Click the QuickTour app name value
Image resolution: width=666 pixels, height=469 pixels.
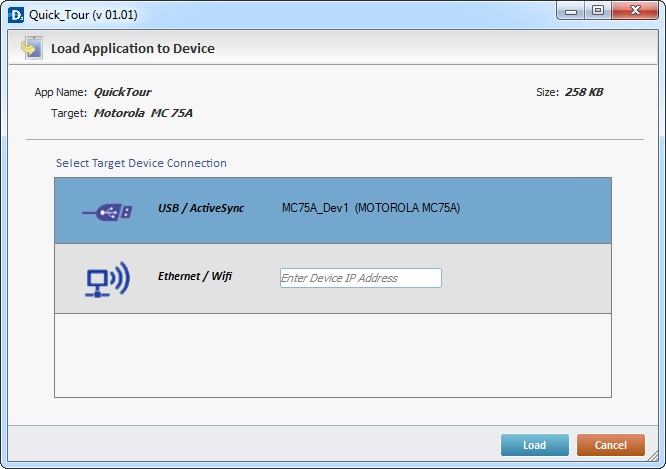pyautogui.click(x=122, y=92)
